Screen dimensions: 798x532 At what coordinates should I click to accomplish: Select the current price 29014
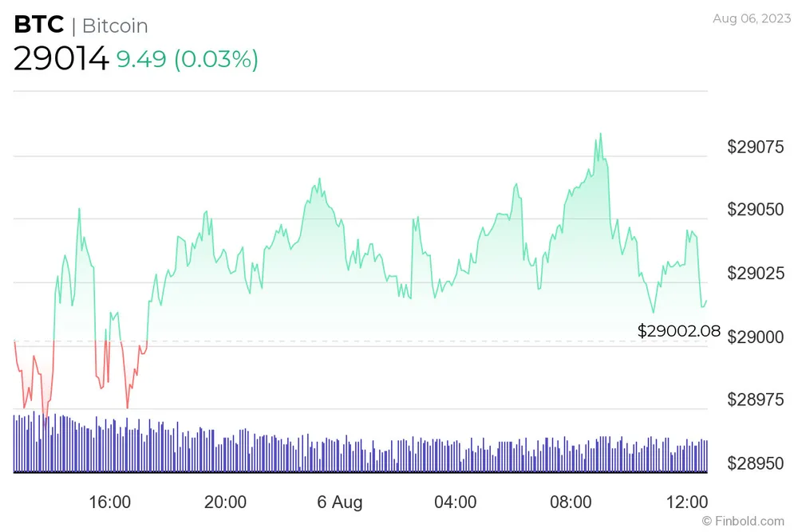[61, 60]
